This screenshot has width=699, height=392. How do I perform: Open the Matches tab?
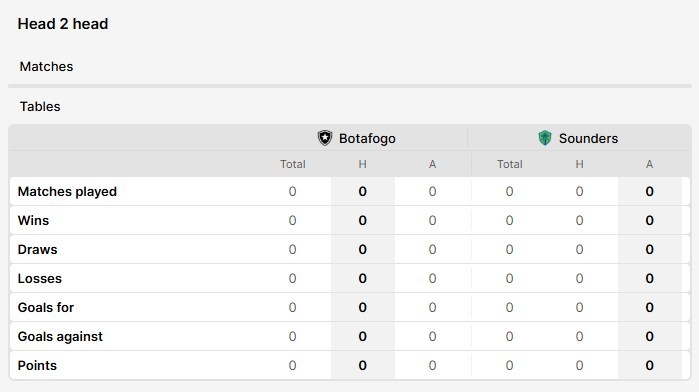[x=46, y=66]
